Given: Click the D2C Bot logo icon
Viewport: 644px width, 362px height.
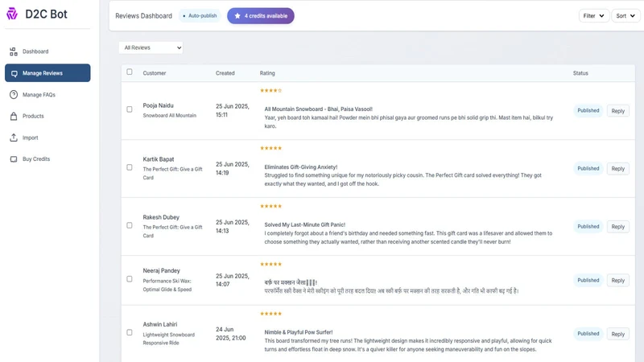Looking at the screenshot, I should click(x=12, y=14).
